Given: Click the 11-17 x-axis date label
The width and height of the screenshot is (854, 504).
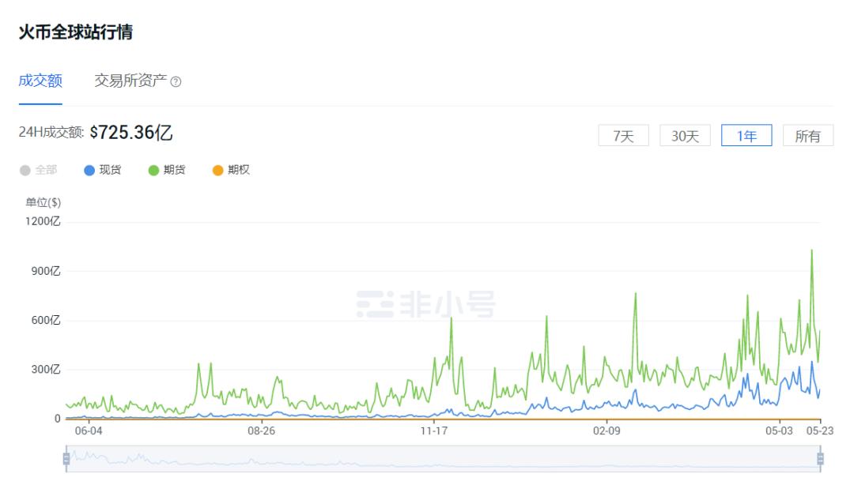Looking at the screenshot, I should [x=434, y=431].
